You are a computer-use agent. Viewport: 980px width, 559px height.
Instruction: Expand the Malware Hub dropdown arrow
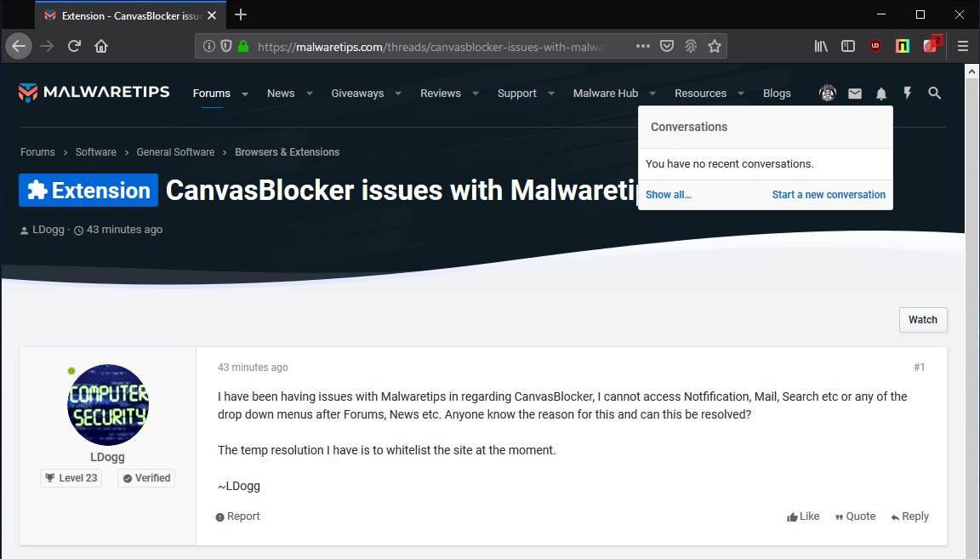click(x=652, y=94)
